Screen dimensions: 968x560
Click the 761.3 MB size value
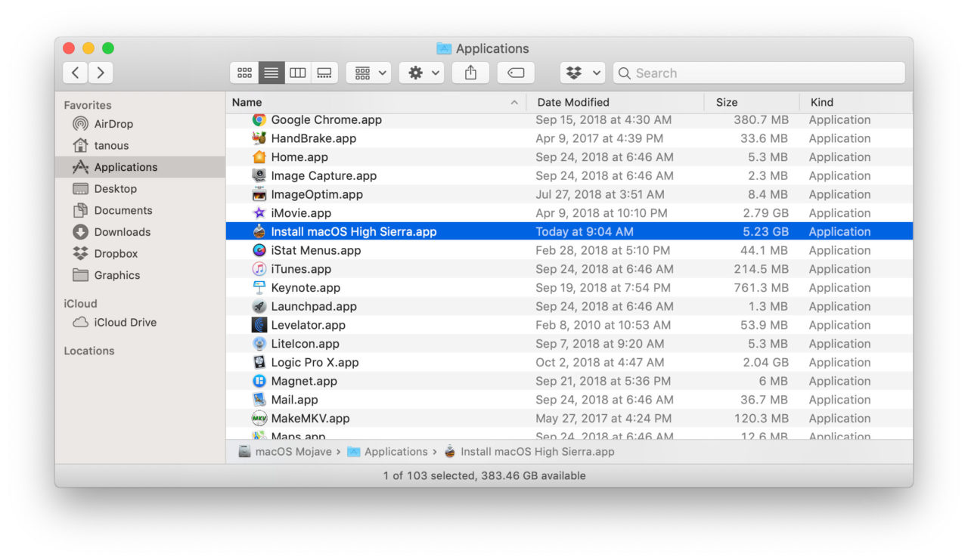761,288
